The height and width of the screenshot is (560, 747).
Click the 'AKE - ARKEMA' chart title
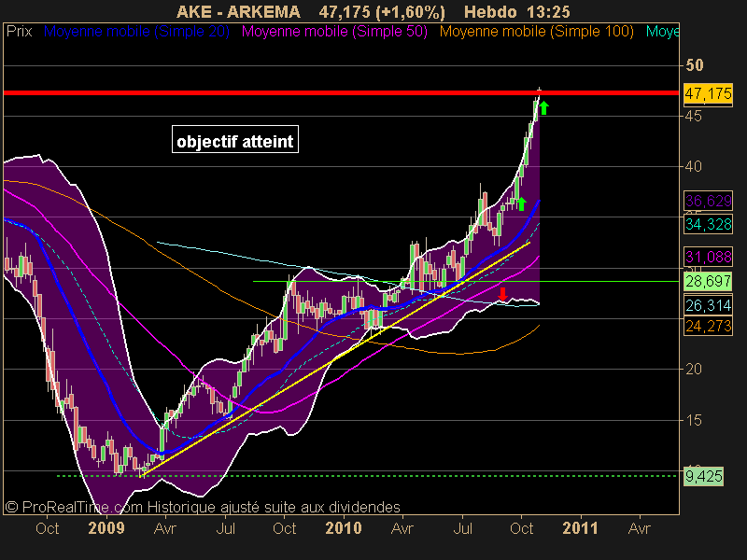[x=238, y=11]
